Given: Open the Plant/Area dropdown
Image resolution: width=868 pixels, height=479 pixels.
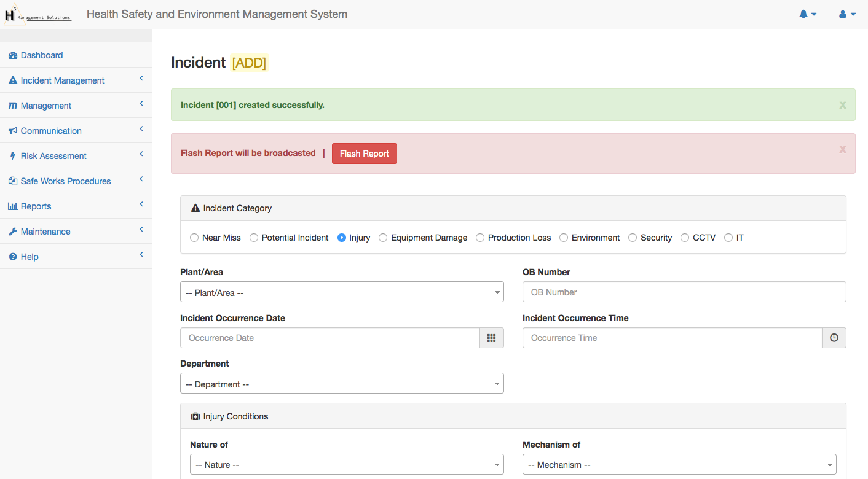Looking at the screenshot, I should click(342, 292).
